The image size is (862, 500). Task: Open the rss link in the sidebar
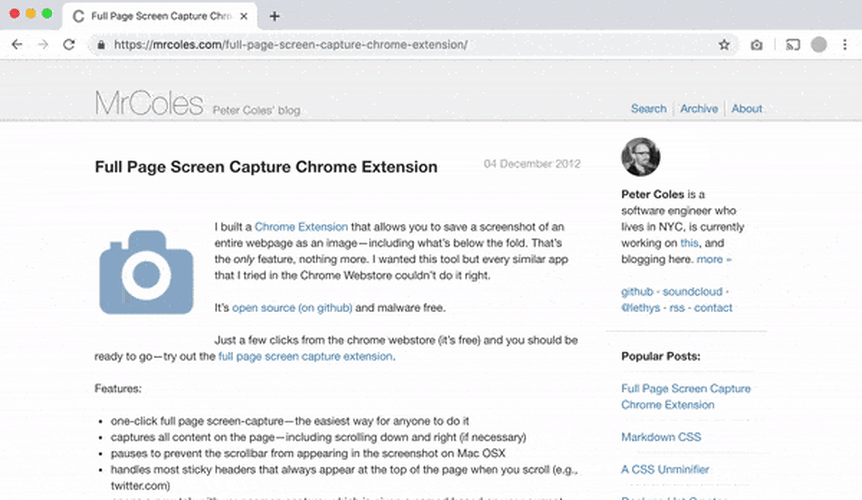pos(677,308)
